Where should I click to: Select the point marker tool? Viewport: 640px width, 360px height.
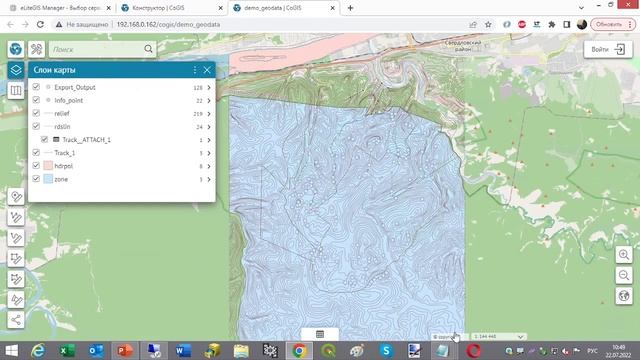coord(16,197)
